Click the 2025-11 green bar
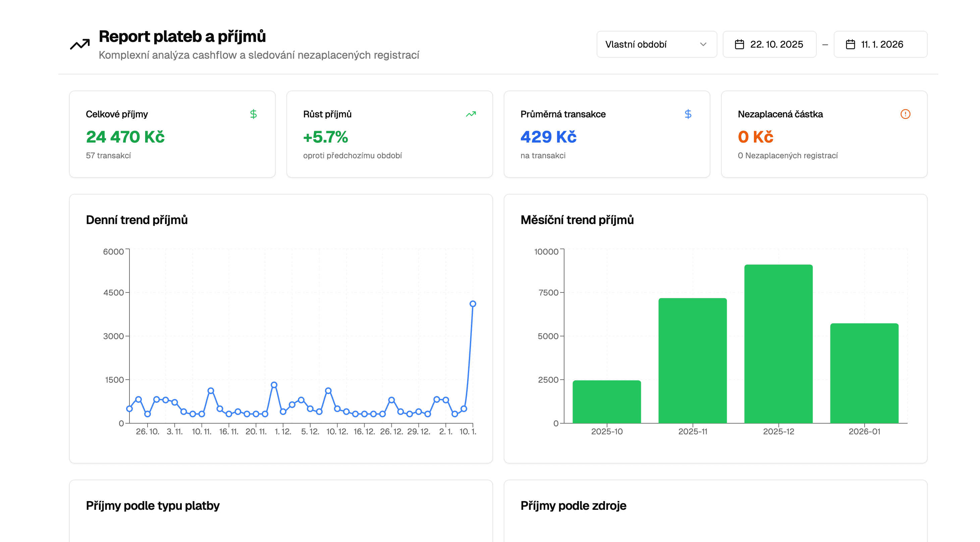This screenshot has height=542, width=980. 692,360
